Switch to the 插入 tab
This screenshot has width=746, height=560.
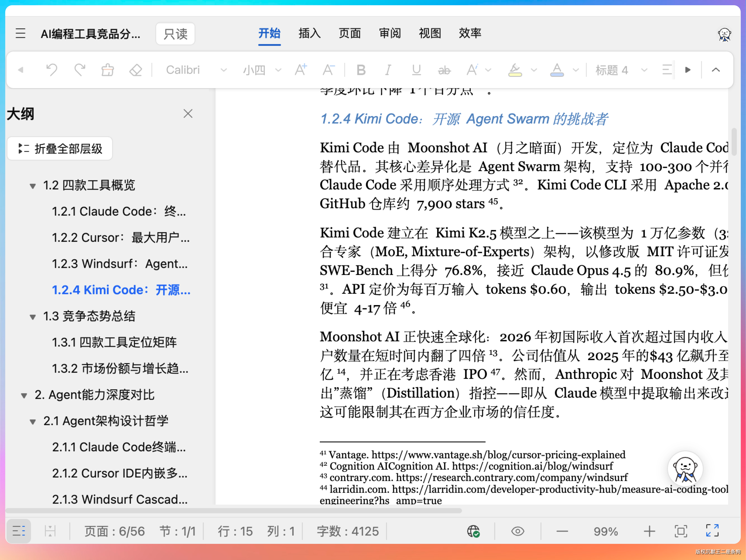309,33
